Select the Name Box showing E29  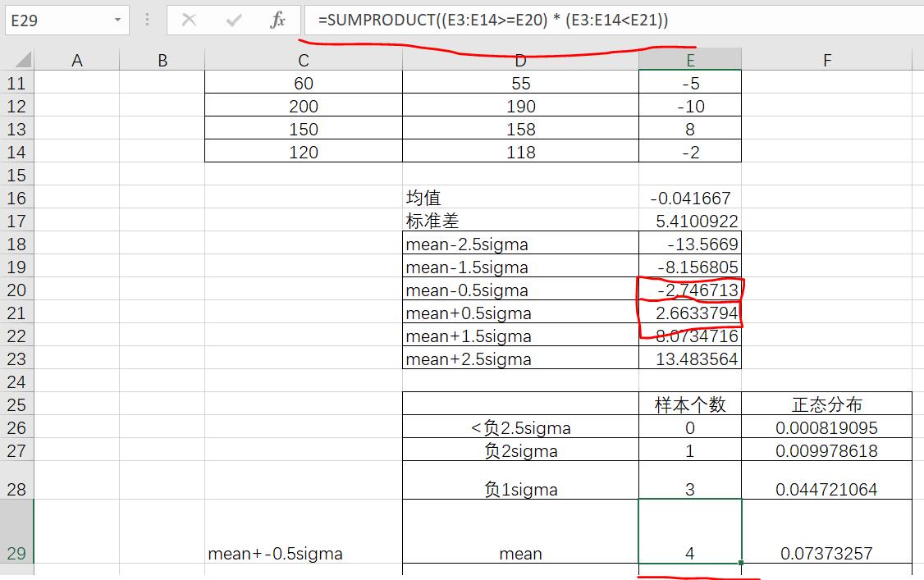pos(57,21)
